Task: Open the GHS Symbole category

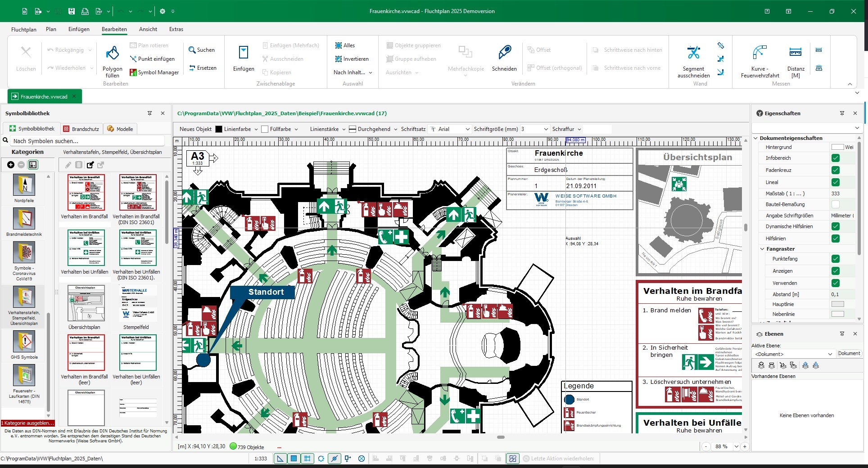Action: pyautogui.click(x=24, y=345)
